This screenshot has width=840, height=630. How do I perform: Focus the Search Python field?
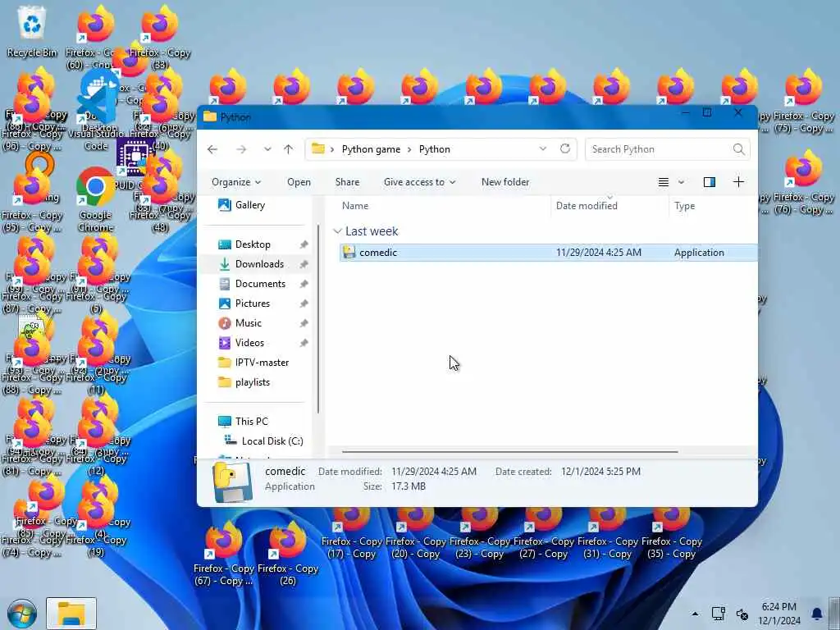668,149
